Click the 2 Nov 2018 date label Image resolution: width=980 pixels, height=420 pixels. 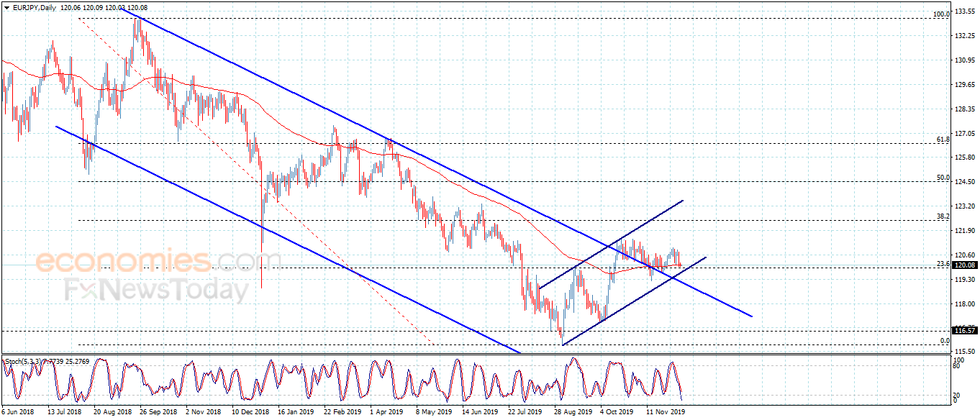coord(204,413)
